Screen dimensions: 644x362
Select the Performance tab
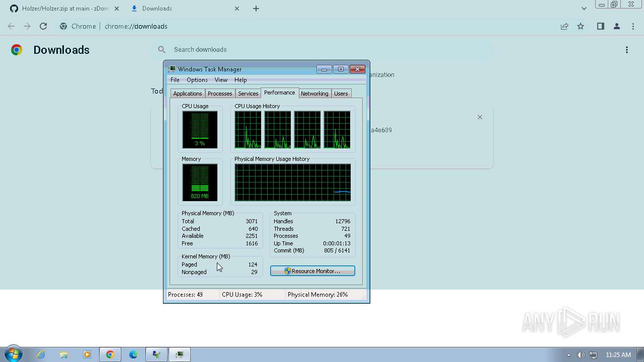(x=280, y=93)
